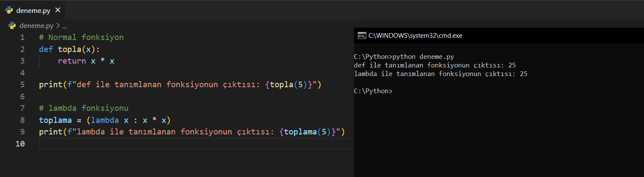Click the breadcrumb chevron separator
This screenshot has width=644, height=177.
58,25
